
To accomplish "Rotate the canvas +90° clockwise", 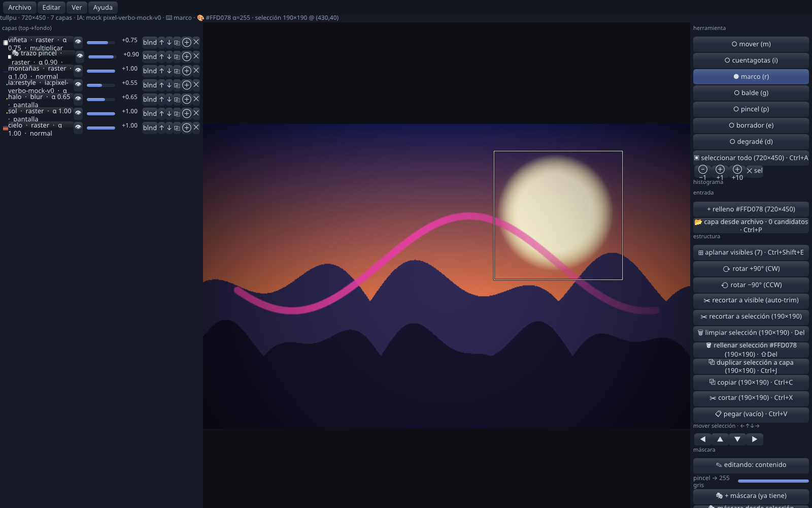I will [x=751, y=269].
